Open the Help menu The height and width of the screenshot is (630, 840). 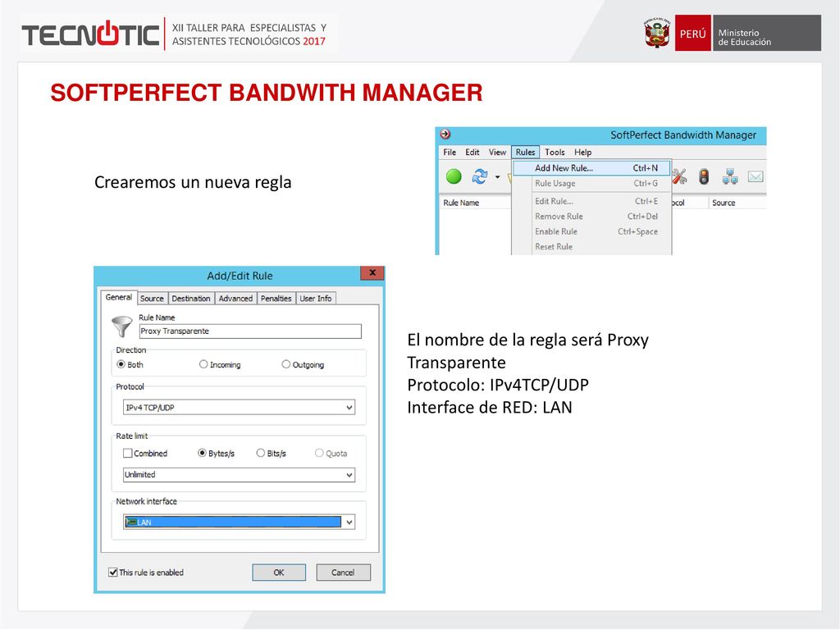coord(583,152)
